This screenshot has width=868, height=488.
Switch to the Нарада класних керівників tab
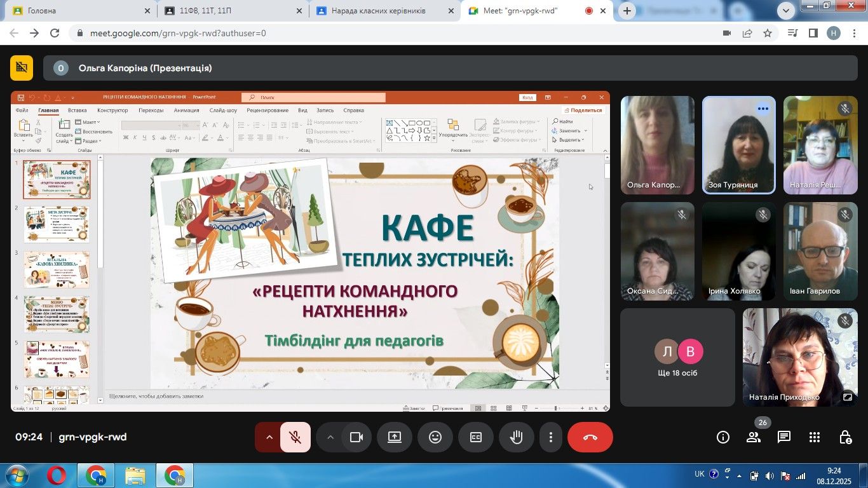click(x=379, y=11)
